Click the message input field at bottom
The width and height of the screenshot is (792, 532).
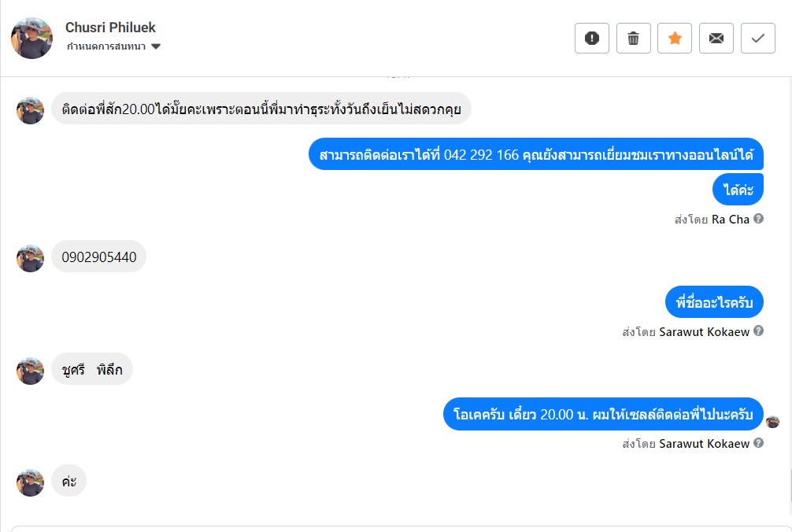coord(394,527)
